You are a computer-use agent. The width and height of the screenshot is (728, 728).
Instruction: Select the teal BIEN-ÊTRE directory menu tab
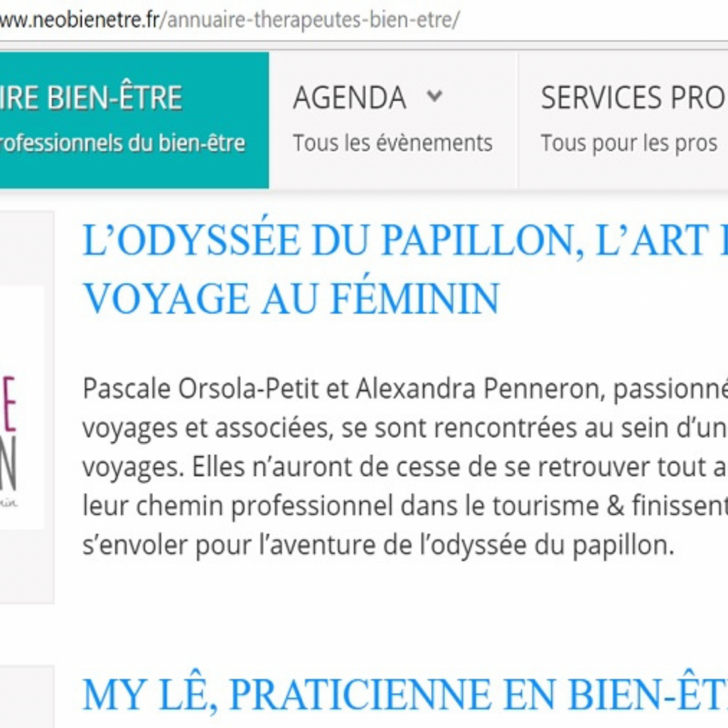click(x=134, y=120)
